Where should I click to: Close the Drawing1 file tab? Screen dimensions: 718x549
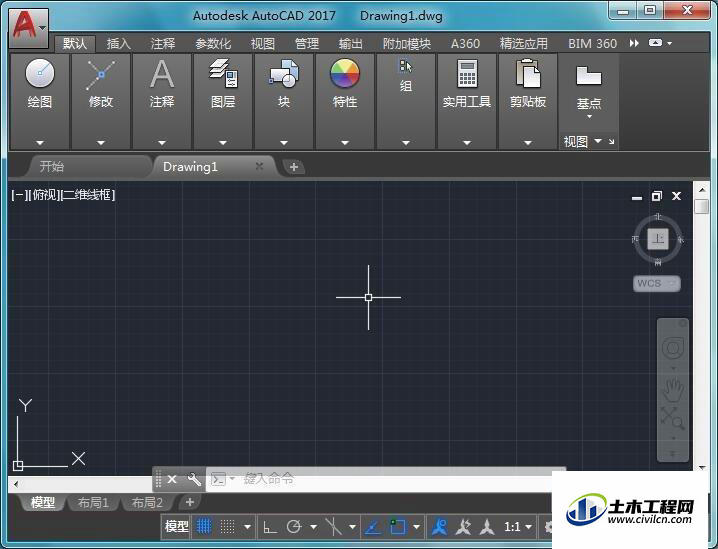(259, 166)
